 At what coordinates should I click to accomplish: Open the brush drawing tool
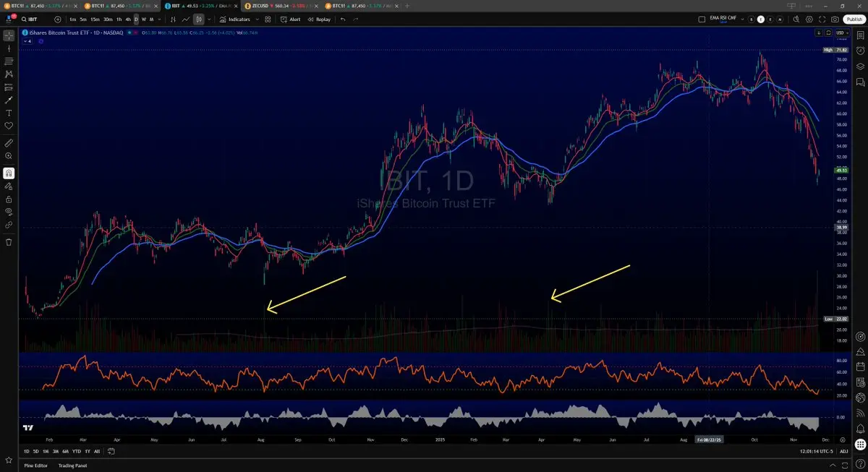9,100
